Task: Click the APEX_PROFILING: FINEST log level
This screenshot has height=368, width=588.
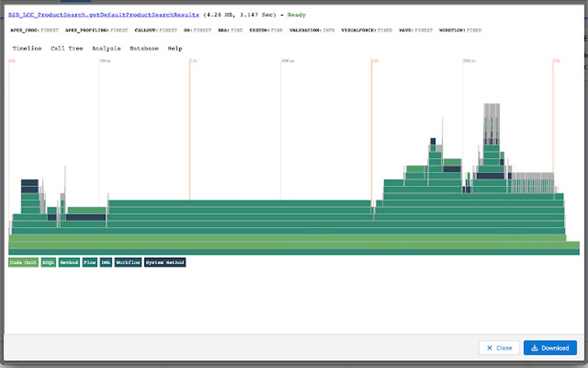Action: (96, 31)
